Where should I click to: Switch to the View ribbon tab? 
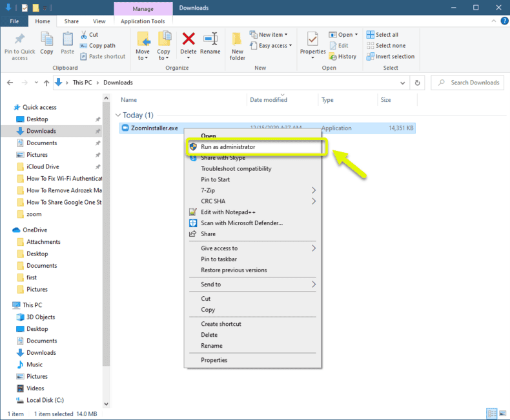click(x=99, y=21)
